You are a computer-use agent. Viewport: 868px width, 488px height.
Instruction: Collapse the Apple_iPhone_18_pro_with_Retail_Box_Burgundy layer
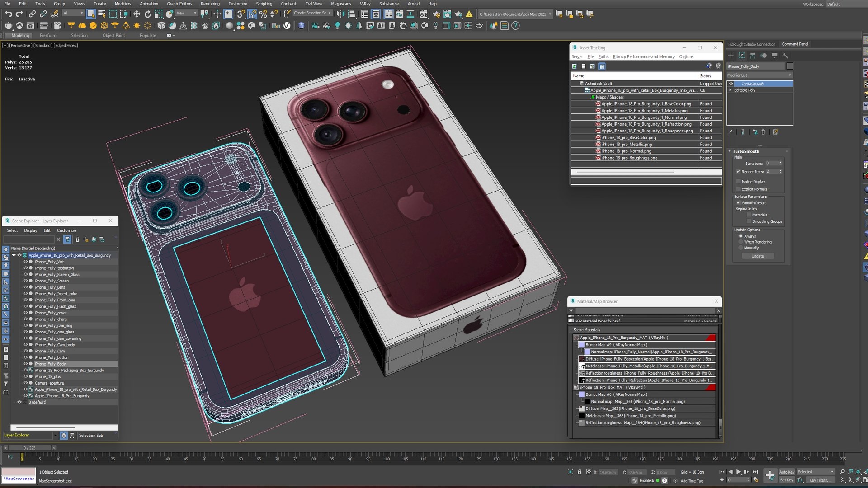[x=14, y=255]
